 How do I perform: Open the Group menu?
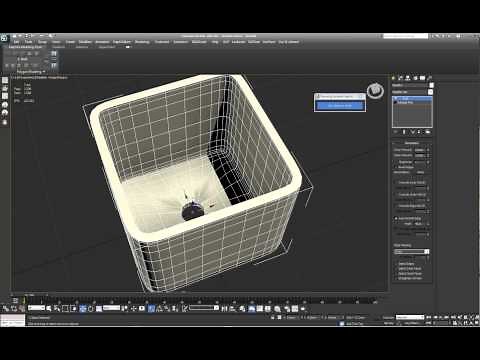point(42,42)
